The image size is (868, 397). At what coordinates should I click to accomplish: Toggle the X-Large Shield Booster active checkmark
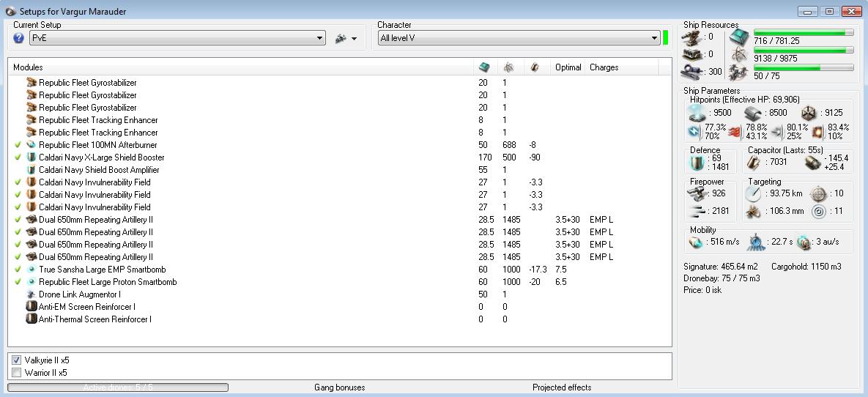[x=19, y=157]
